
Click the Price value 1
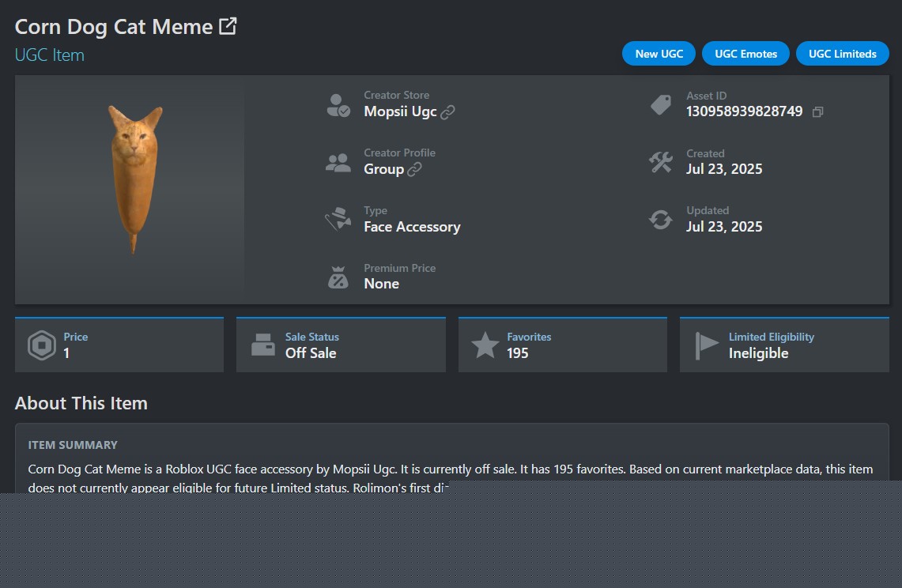pyautogui.click(x=66, y=353)
